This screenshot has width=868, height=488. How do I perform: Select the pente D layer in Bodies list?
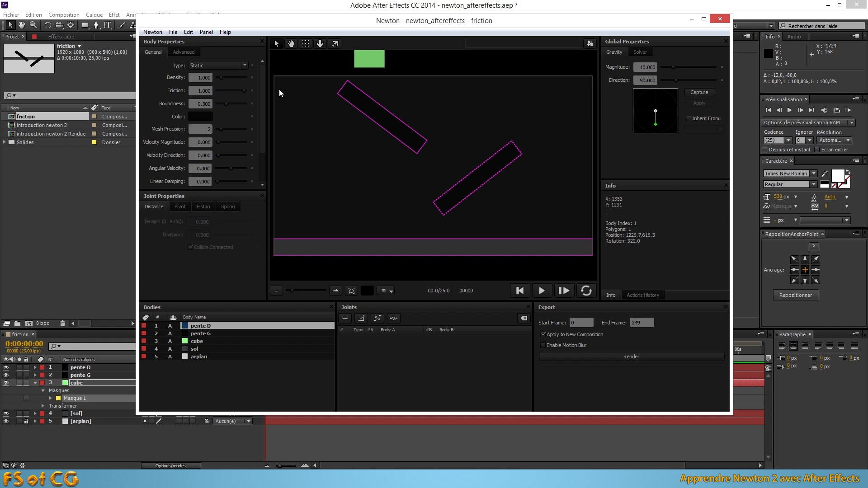click(200, 325)
